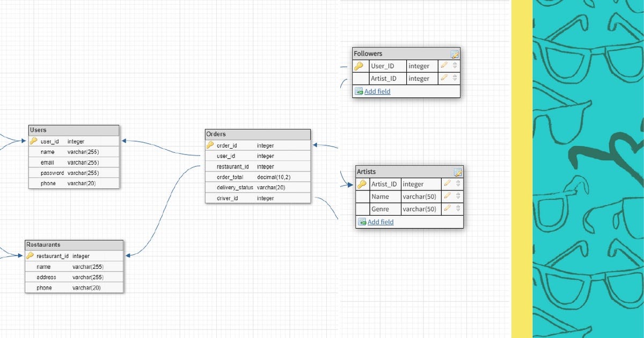Click the key icon next to restaurant_id in Restaurants

tap(30, 256)
